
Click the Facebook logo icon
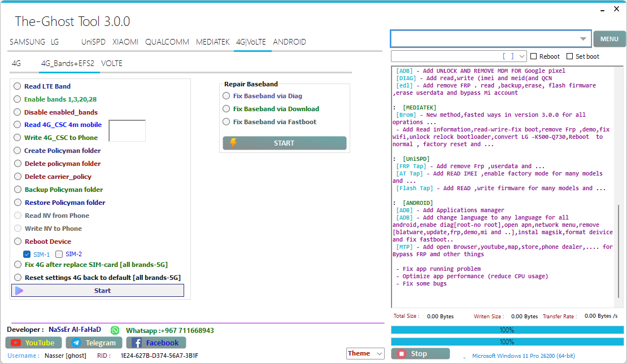pos(137,343)
